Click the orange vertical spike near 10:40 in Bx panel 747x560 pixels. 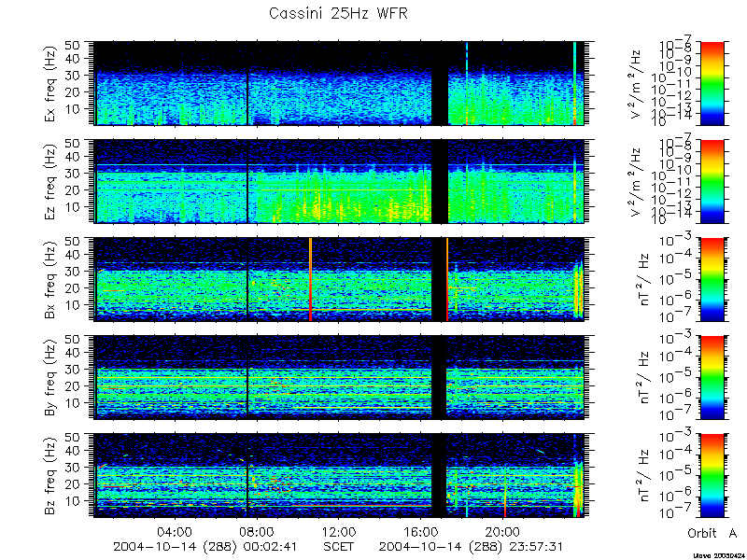(311, 279)
